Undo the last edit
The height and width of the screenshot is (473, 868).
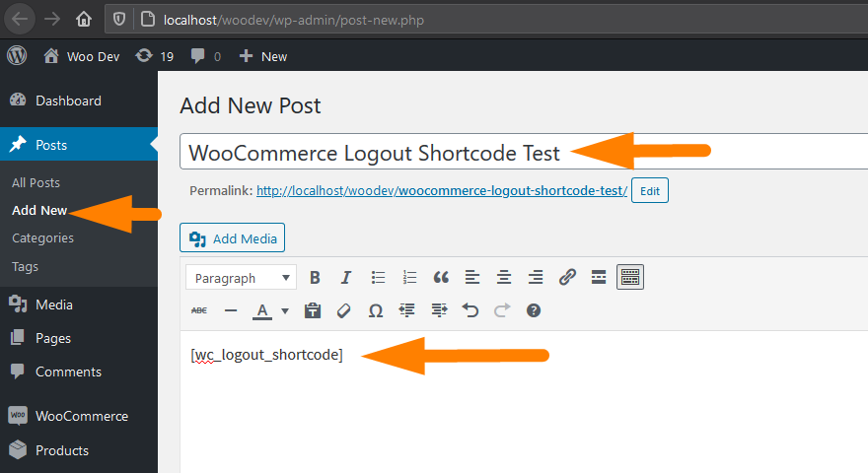click(x=470, y=311)
